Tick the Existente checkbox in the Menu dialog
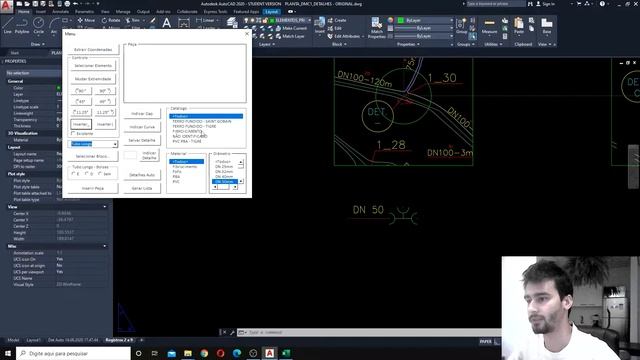The width and height of the screenshot is (640, 360). tap(73, 133)
